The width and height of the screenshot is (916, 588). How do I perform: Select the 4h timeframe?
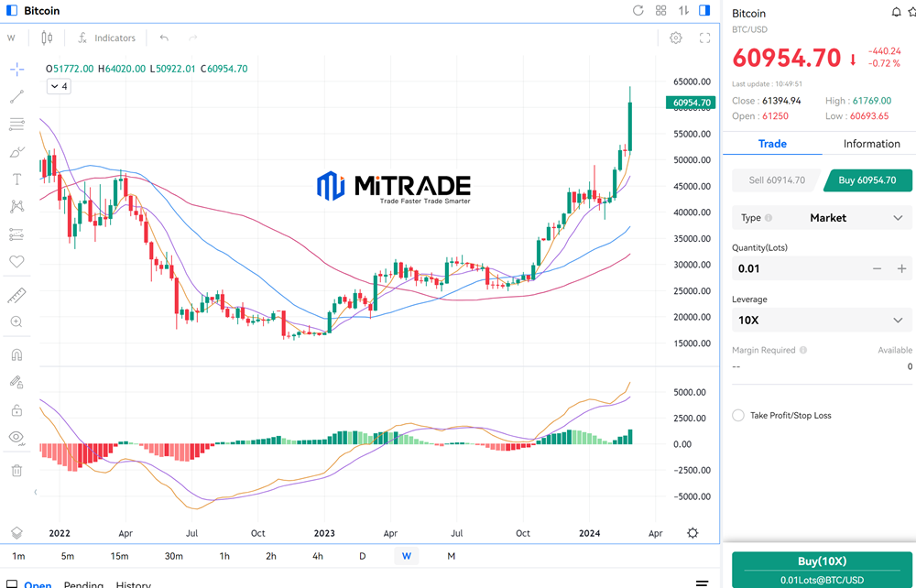318,556
